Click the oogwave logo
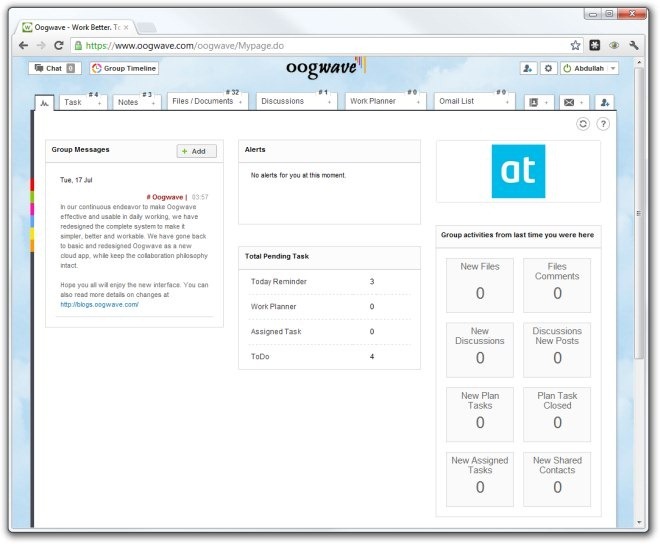This screenshot has width=660, height=544. point(326,67)
